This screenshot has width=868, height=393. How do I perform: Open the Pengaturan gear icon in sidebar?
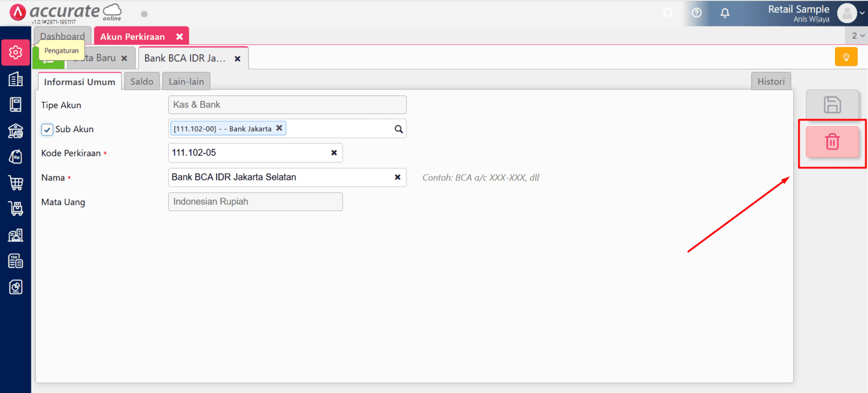[x=16, y=53]
